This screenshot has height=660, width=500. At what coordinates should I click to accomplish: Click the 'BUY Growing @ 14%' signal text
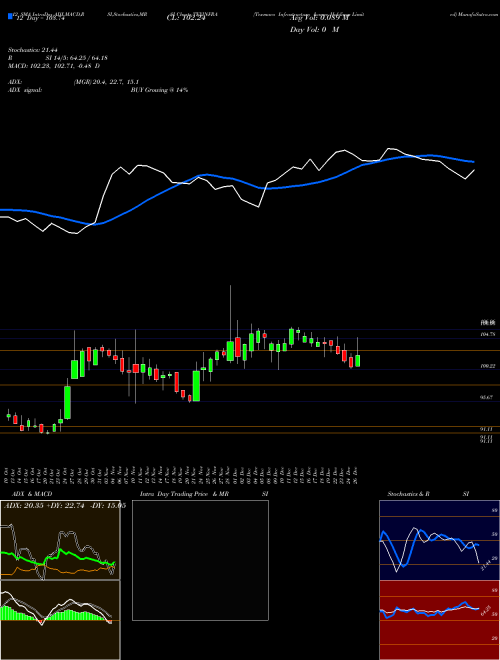(160, 90)
